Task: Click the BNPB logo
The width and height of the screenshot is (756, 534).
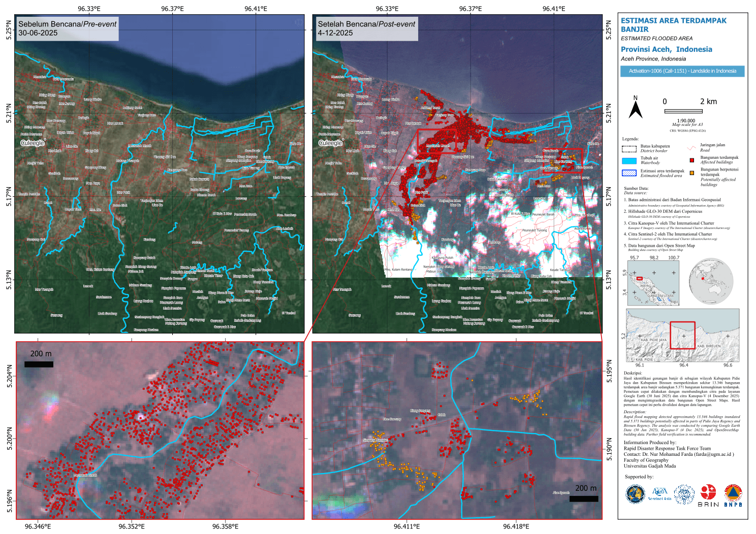Action: pos(733,495)
